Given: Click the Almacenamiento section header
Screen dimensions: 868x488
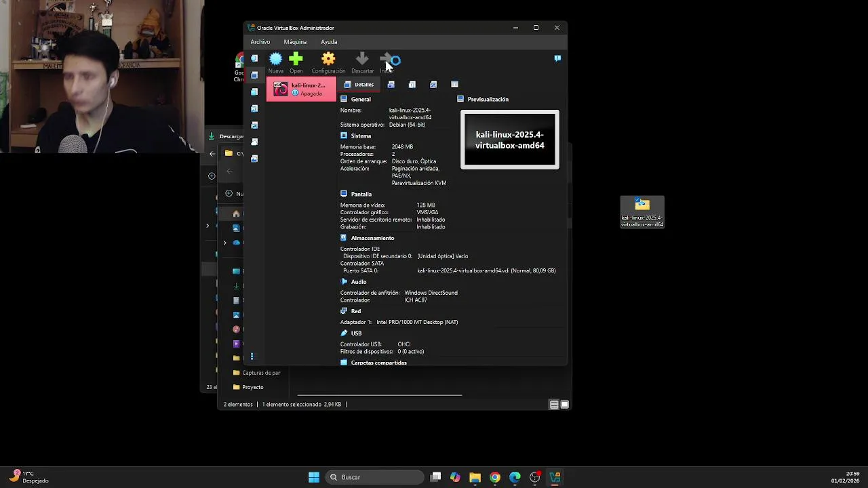Looking at the screenshot, I should 372,239.
